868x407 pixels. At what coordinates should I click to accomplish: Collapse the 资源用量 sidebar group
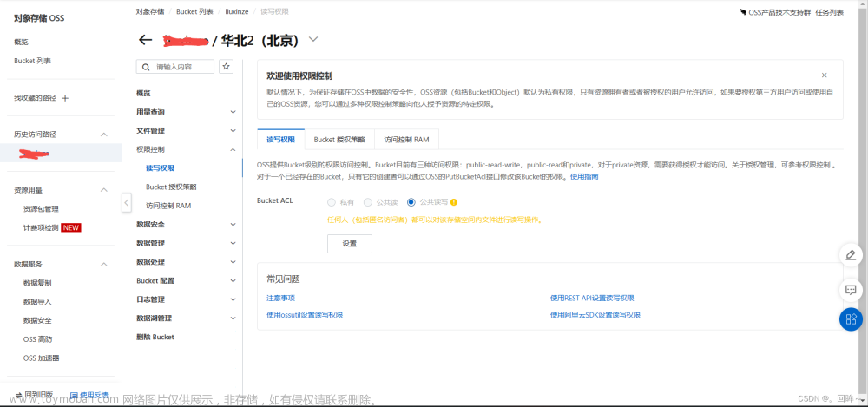[103, 190]
